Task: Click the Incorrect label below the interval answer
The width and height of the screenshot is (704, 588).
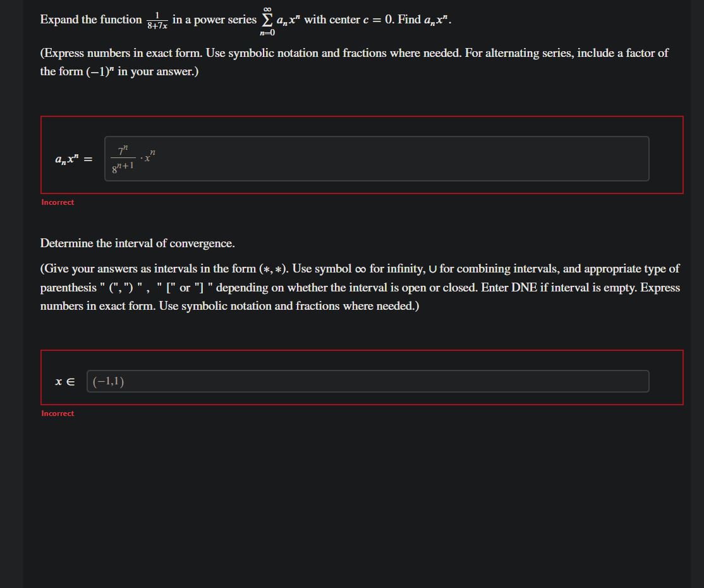Action: pos(58,413)
